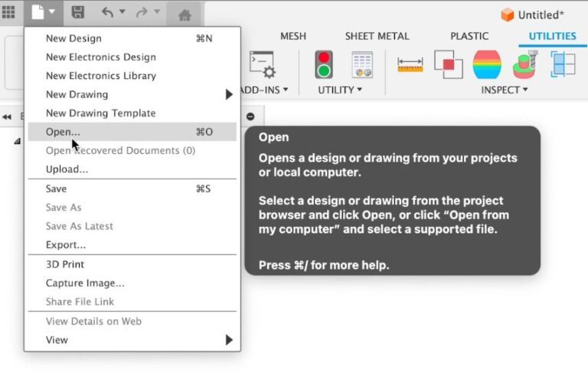
Task: Click the Redo arrow
Action: (142, 12)
